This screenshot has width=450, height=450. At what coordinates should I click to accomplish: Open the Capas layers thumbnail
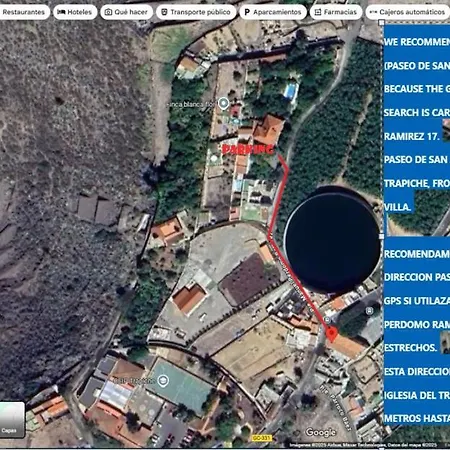pyautogui.click(x=12, y=420)
